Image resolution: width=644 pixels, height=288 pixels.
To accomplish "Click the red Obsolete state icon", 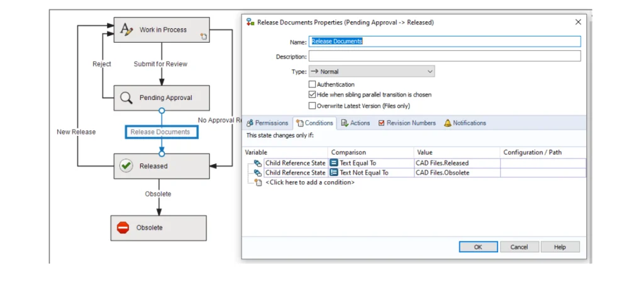I will click(x=123, y=228).
